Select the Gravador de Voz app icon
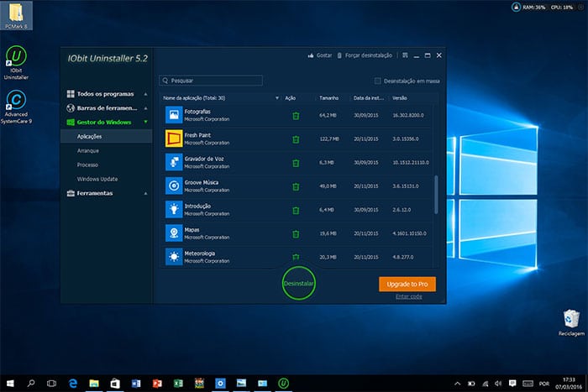Viewport: 588px width, 392px height. 174,162
